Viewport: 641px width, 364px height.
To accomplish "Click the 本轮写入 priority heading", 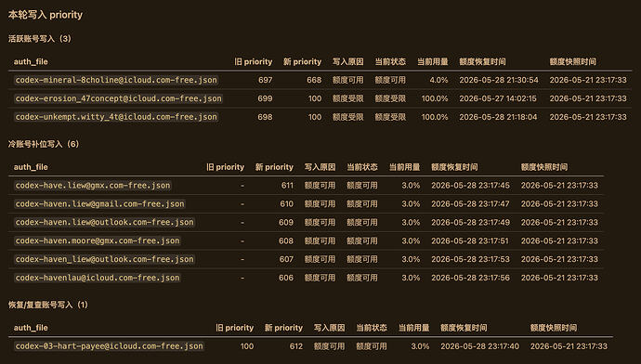I will (46, 15).
